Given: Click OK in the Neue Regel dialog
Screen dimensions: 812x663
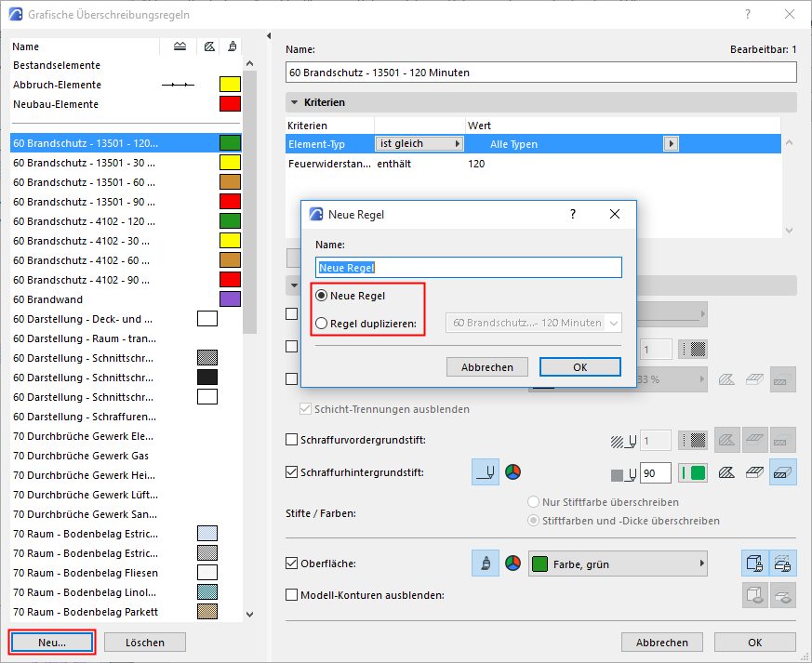Looking at the screenshot, I should 580,367.
